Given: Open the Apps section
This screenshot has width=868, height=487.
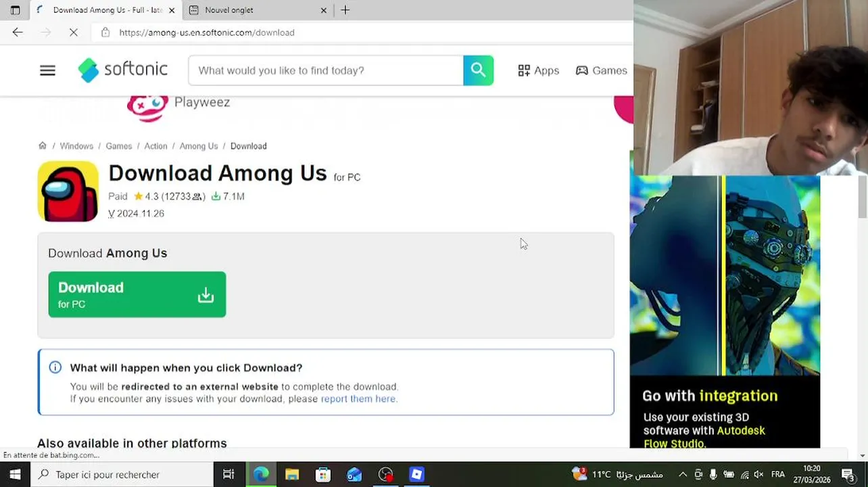Looking at the screenshot, I should pos(538,70).
